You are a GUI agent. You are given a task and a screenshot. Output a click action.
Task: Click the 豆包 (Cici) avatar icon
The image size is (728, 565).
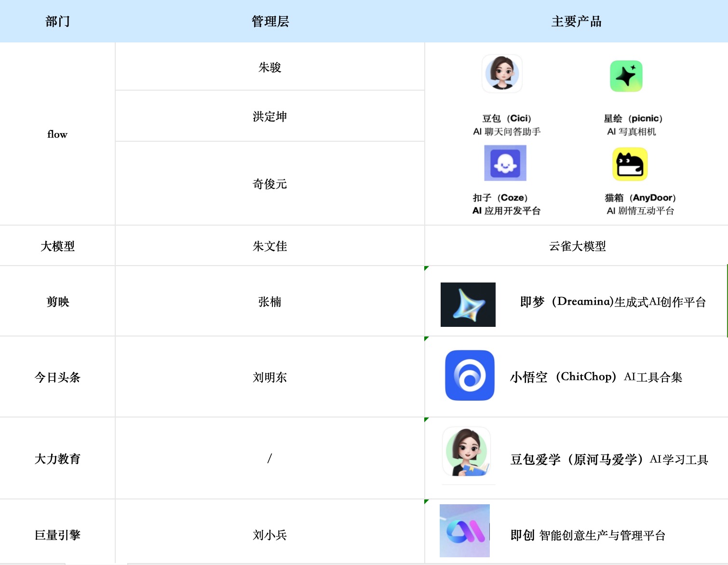502,73
